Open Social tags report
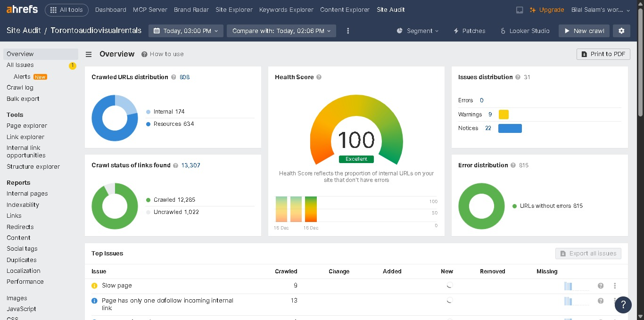The width and height of the screenshot is (644, 320). (22, 249)
